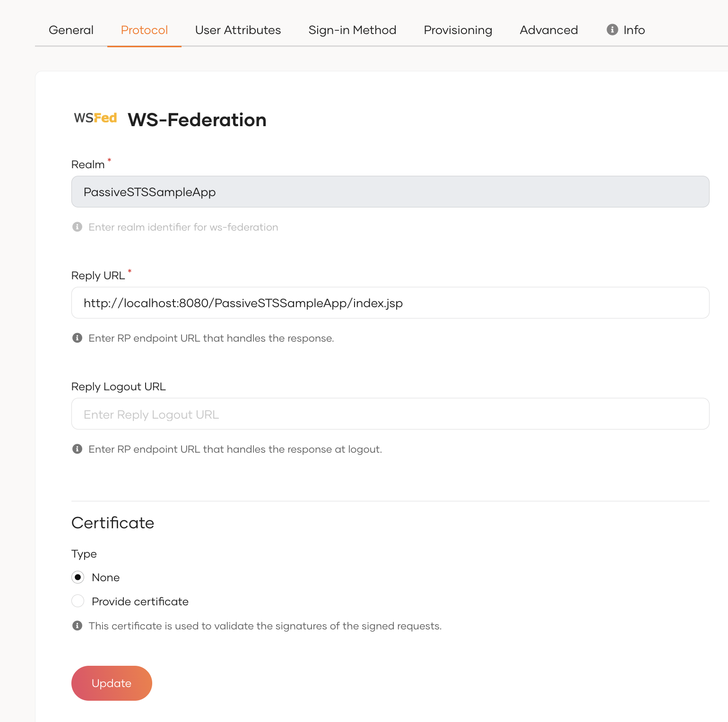Click the Enter Reply Logout URL field

(390, 413)
